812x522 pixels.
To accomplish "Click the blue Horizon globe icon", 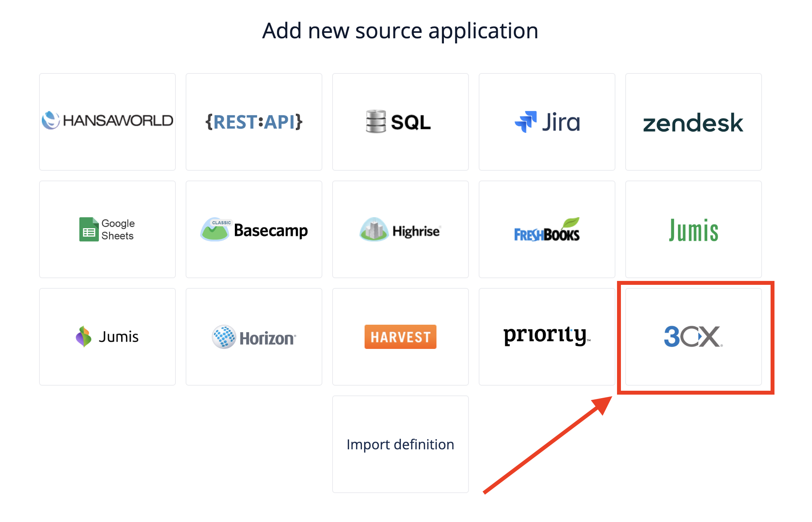I will (224, 336).
